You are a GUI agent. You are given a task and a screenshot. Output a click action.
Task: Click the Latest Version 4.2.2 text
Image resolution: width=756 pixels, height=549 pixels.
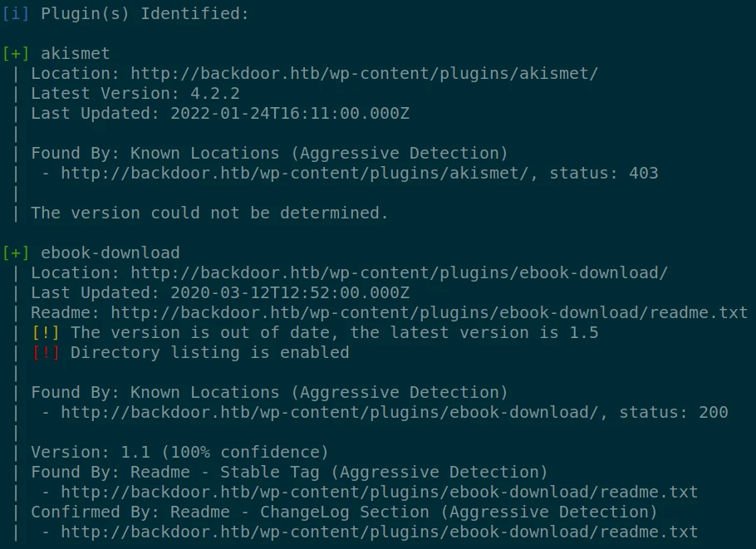(135, 94)
